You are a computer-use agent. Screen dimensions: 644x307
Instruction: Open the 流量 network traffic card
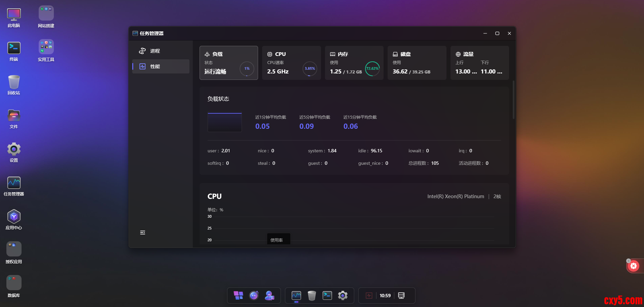click(x=479, y=63)
